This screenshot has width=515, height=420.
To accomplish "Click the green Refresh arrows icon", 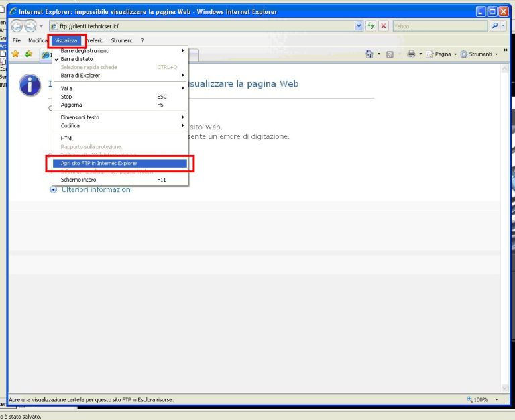I will (x=371, y=26).
